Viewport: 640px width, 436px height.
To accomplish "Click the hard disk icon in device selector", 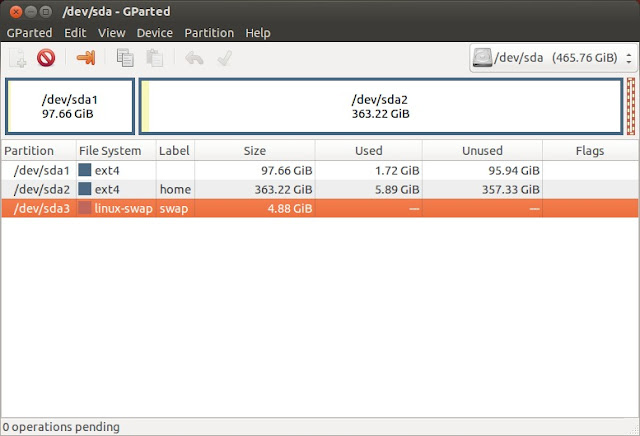I will pos(482,58).
